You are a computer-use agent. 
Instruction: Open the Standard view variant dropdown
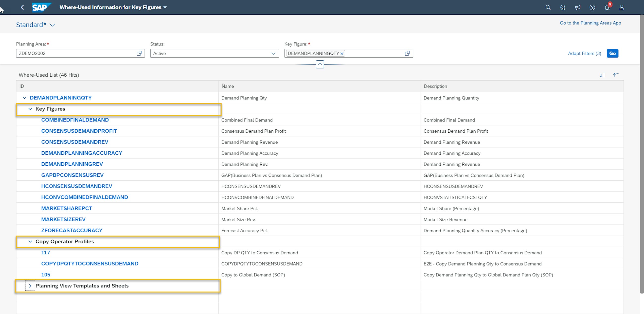pyautogui.click(x=52, y=25)
